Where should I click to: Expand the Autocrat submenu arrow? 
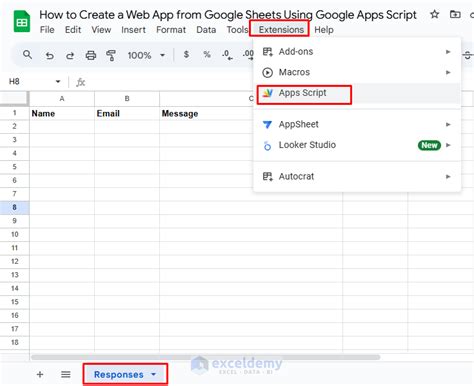pos(448,176)
